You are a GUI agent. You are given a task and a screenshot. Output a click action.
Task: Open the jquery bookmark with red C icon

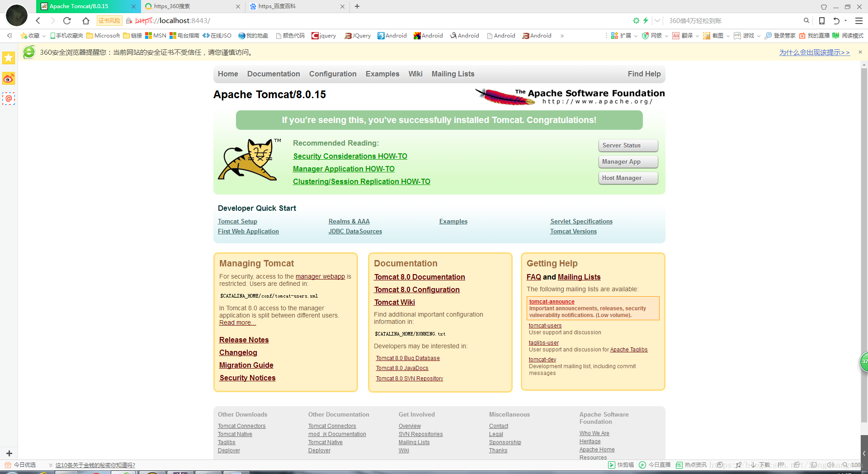tap(324, 35)
